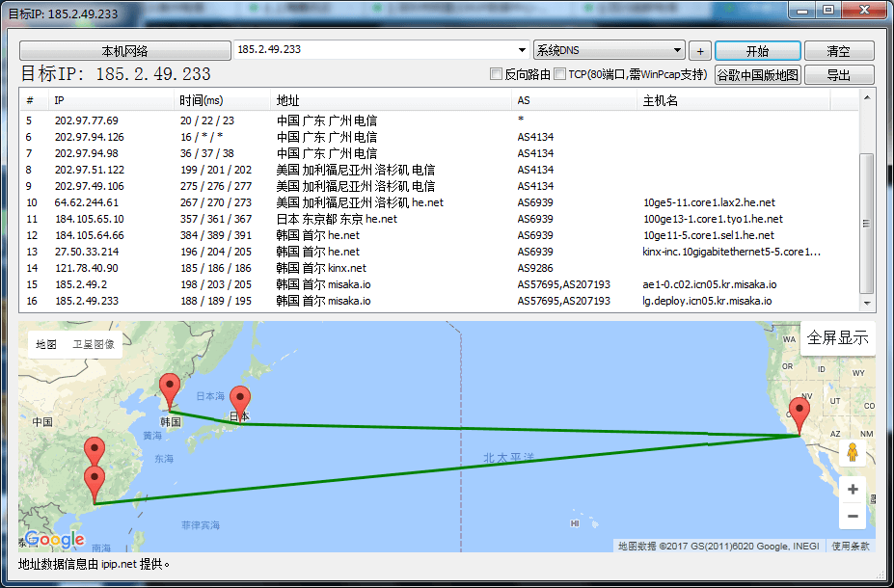Click the 导出 button
The image size is (894, 588).
(838, 75)
